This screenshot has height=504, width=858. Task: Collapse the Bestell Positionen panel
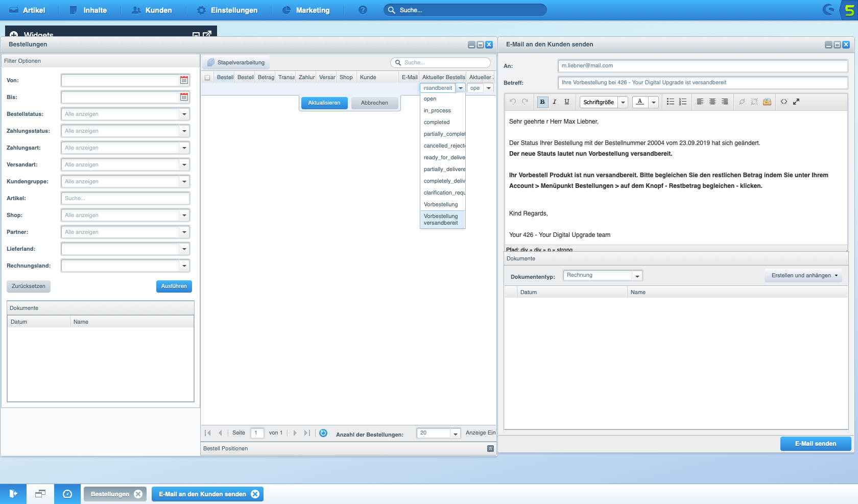[490, 448]
